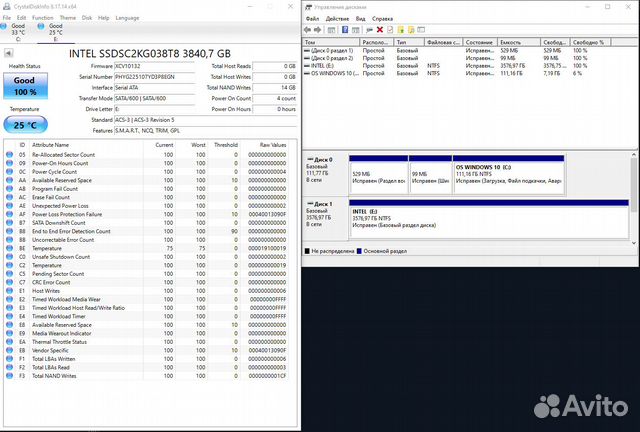Select the (Диск 0 раздел 1) volume row
This screenshot has width=640, height=432.
457,51
